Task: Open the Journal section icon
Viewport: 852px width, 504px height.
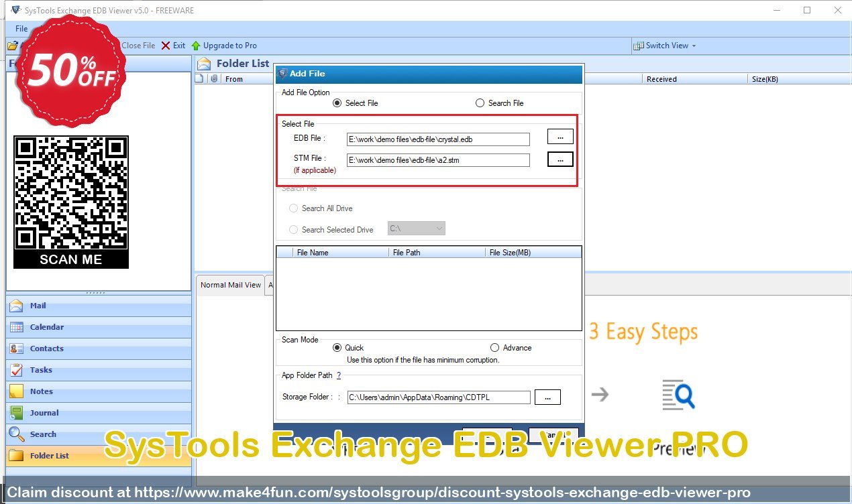Action: pyautogui.click(x=17, y=413)
